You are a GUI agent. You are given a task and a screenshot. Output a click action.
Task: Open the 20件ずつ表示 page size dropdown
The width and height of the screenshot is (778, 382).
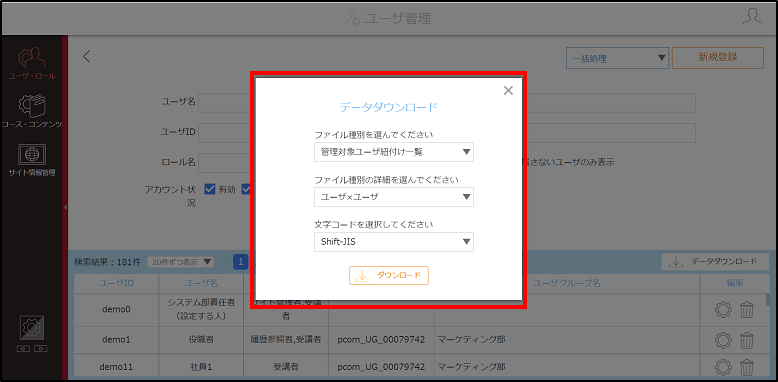[181, 261]
